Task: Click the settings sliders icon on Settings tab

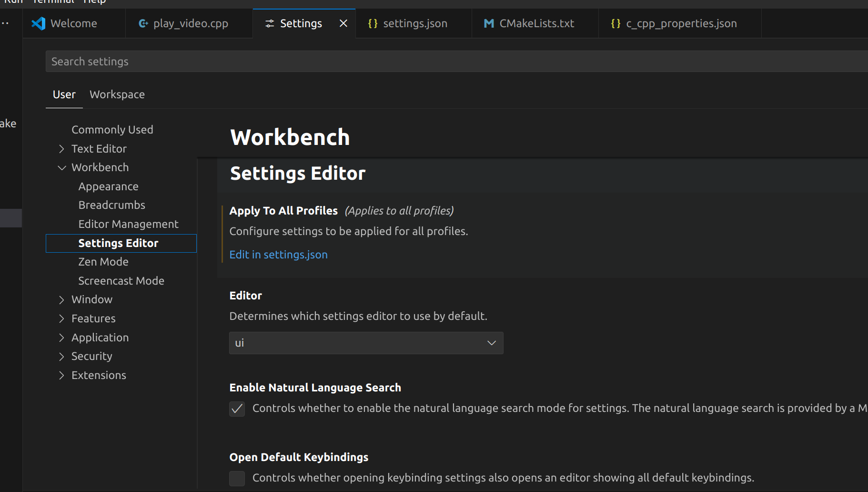Action: click(x=270, y=23)
